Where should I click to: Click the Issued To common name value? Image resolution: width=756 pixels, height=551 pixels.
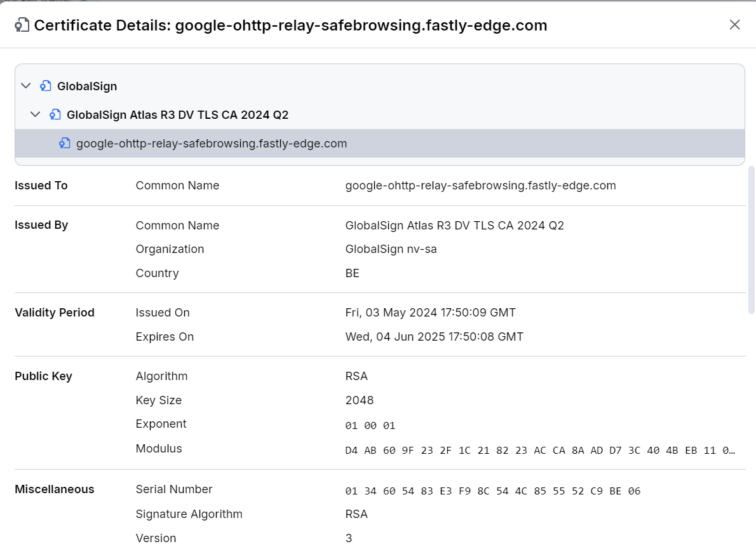[480, 186]
